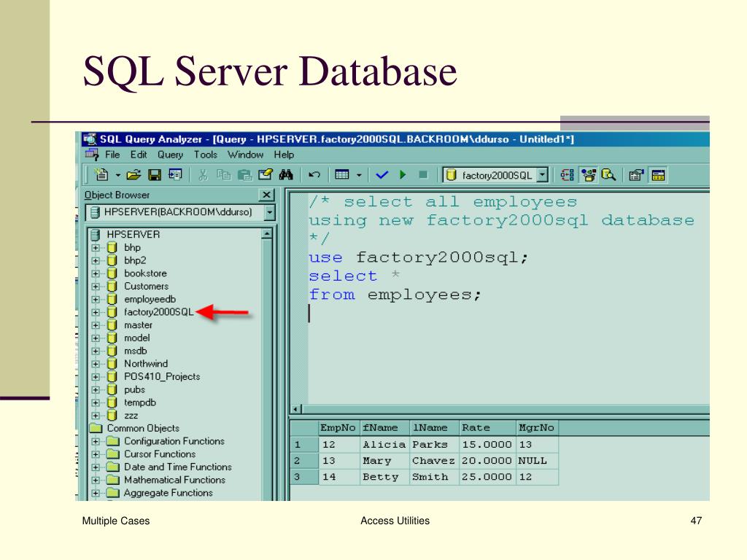
Task: Click the Object Browser scroll-up arrow
Action: [x=267, y=233]
